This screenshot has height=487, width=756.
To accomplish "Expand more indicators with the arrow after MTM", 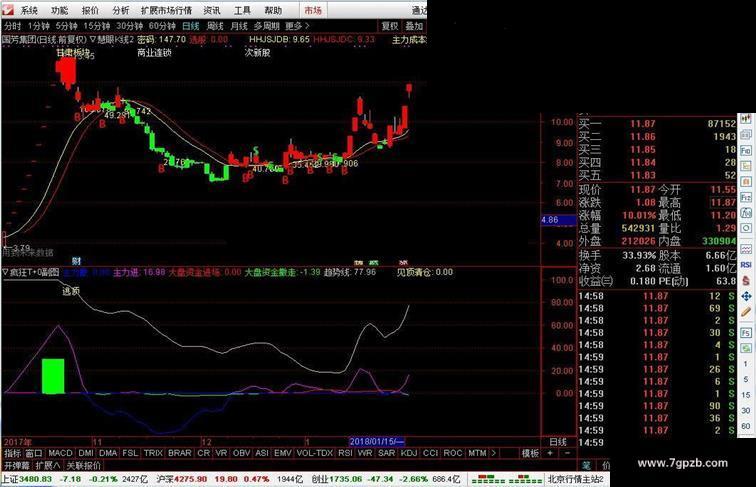I will click(x=493, y=453).
